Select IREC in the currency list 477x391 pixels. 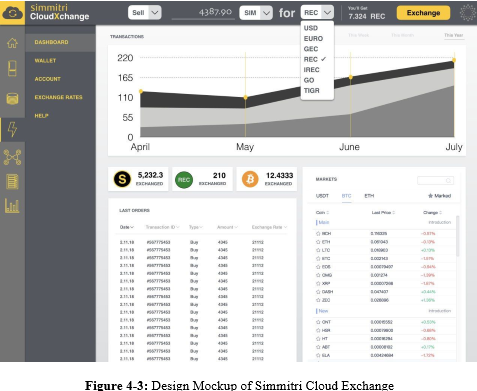pyautogui.click(x=311, y=70)
